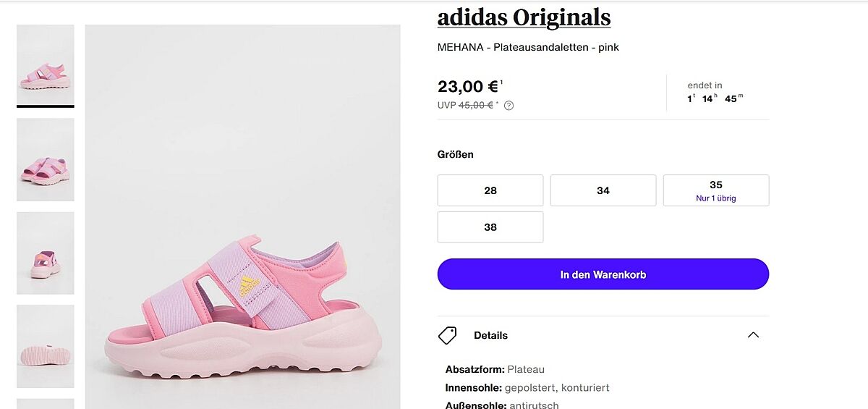Image resolution: width=868 pixels, height=409 pixels.
Task: Show third thumbnail with heel view
Action: [46, 253]
